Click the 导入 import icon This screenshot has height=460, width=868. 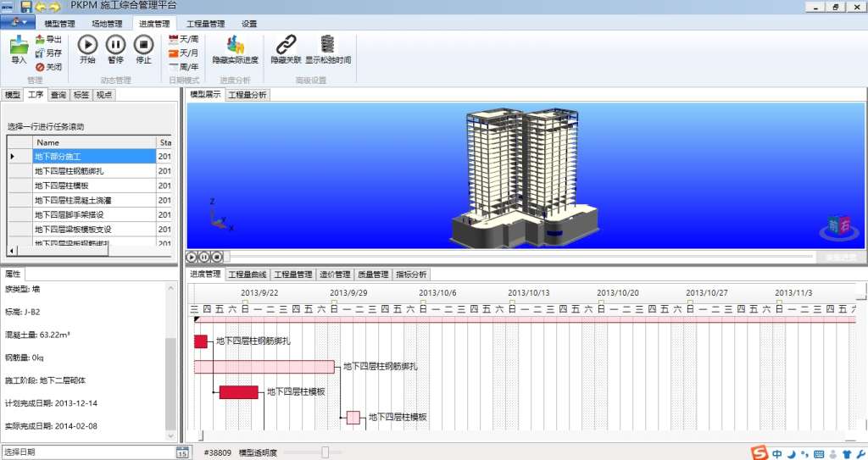coord(19,46)
